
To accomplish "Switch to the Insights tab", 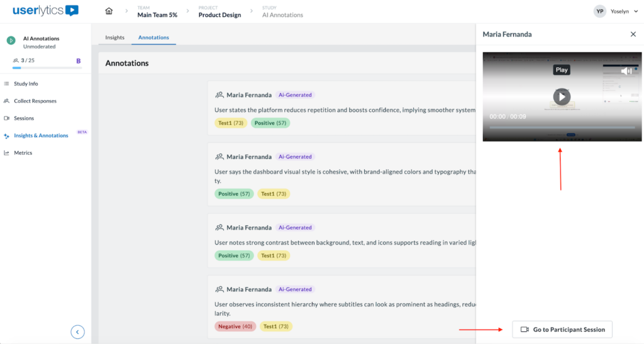I will pyautogui.click(x=114, y=38).
